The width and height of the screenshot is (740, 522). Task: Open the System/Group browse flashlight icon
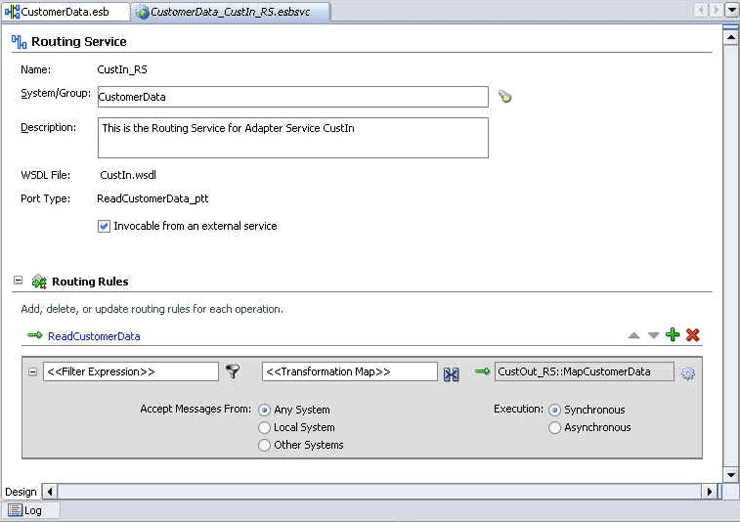[505, 96]
